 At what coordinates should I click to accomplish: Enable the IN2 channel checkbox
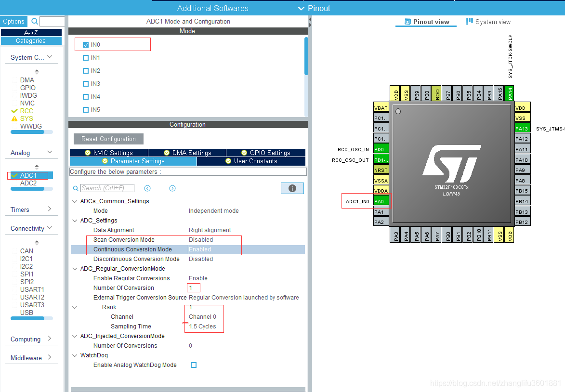pos(86,71)
